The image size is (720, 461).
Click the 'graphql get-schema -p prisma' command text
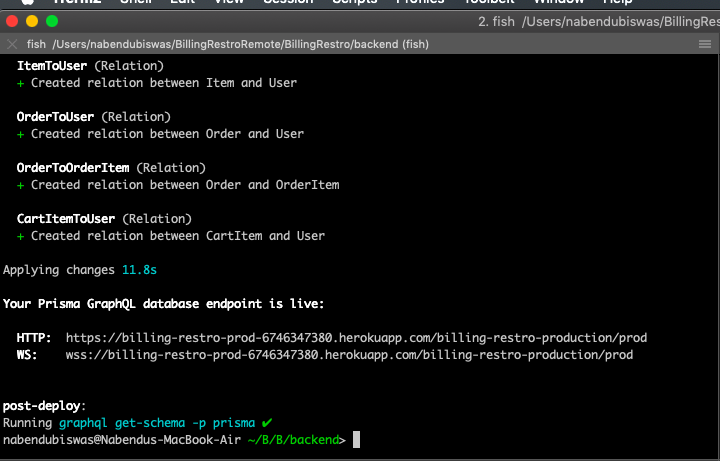click(x=157, y=423)
